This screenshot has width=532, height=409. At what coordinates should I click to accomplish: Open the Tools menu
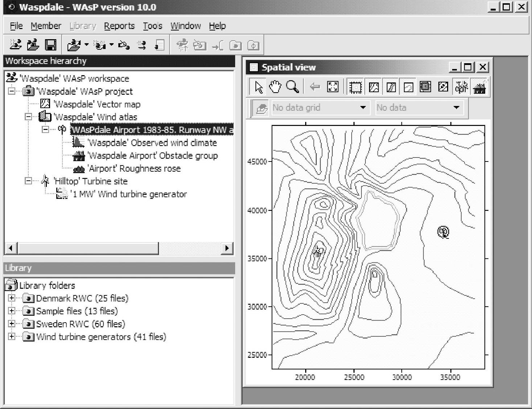[152, 26]
